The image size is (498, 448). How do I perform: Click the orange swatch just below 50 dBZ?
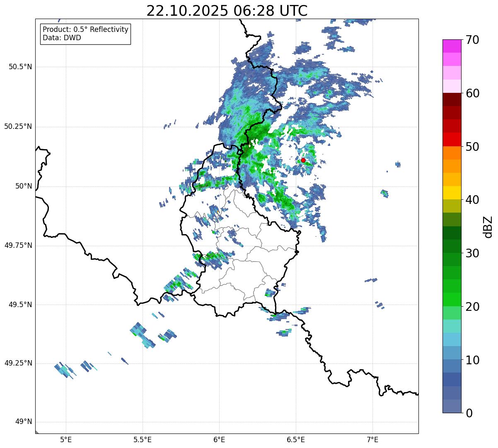[452, 153]
